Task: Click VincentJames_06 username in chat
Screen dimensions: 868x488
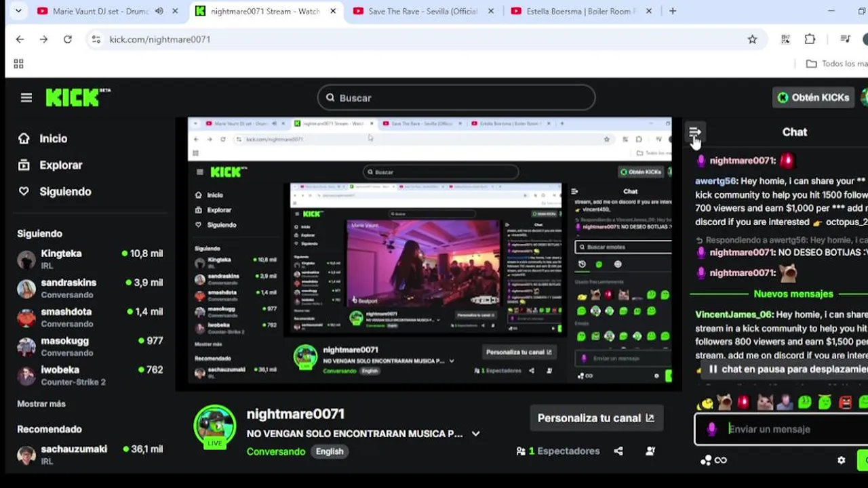Action: 734,314
